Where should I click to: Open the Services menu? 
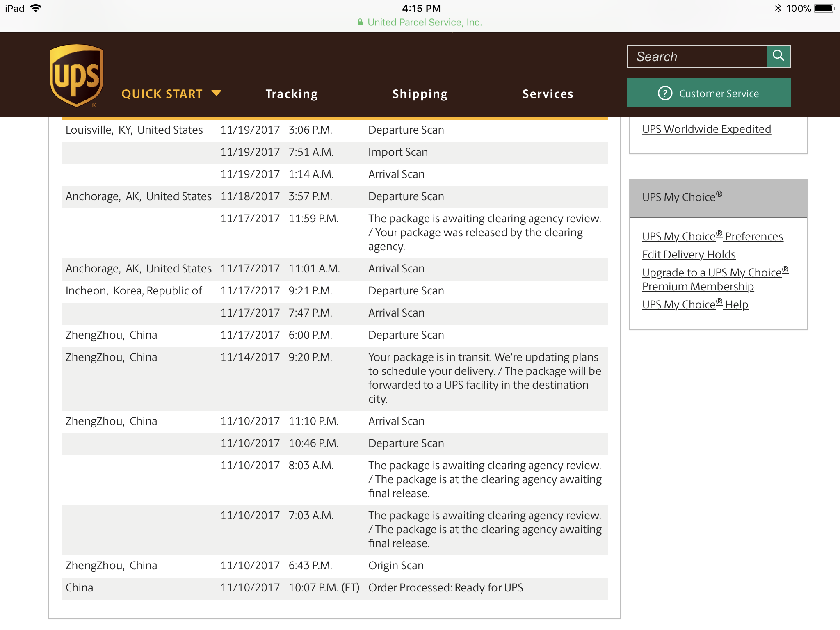pyautogui.click(x=548, y=94)
